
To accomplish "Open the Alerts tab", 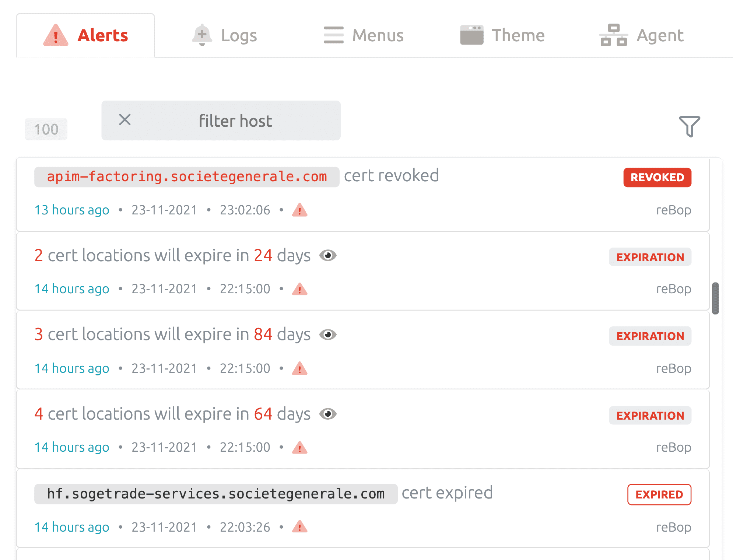I will pos(85,35).
